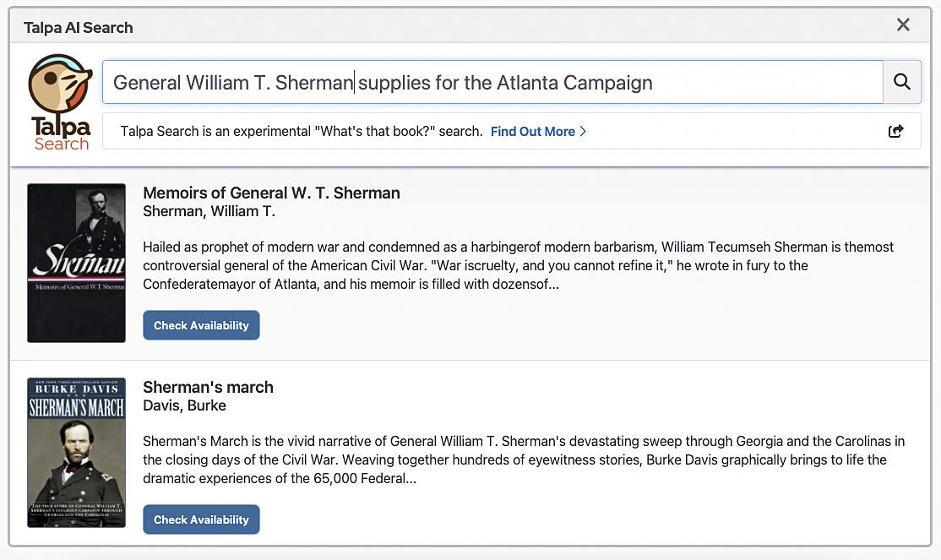Click the magnifying glass search button
The width and height of the screenshot is (941, 560).
[x=901, y=82]
